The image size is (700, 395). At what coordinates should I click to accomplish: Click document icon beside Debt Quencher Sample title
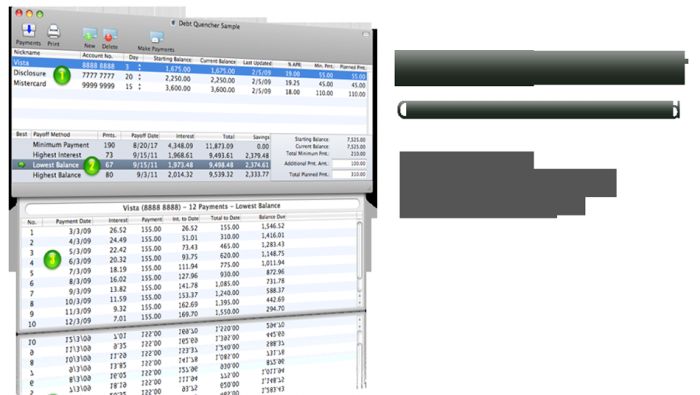click(x=173, y=23)
